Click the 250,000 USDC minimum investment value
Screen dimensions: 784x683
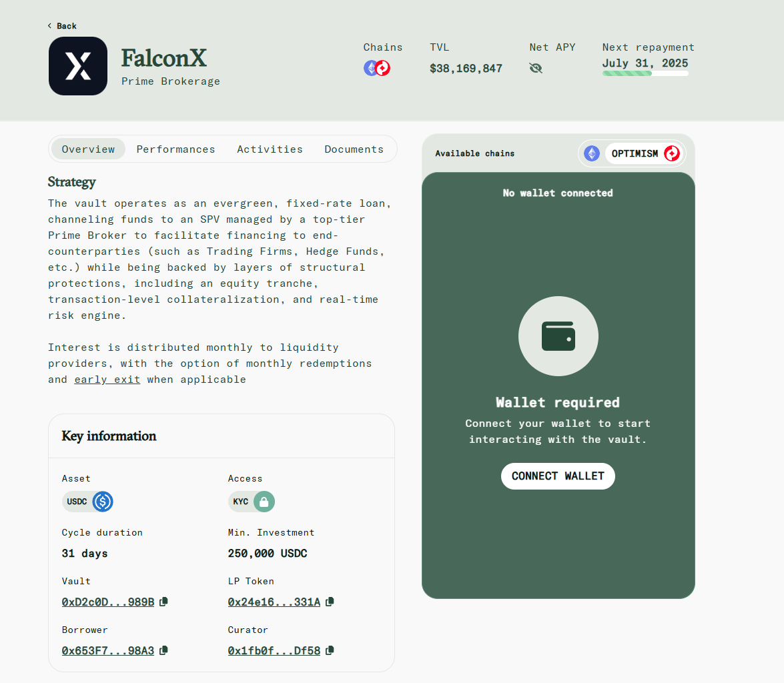tap(268, 554)
